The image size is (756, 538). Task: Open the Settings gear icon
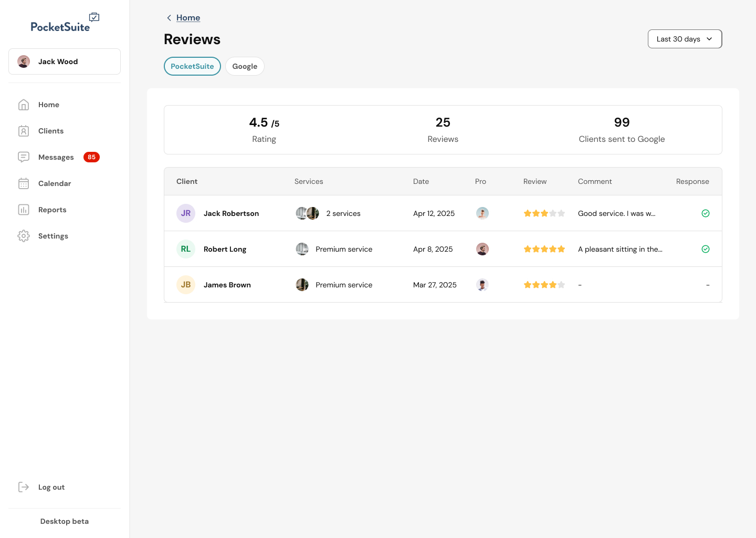click(x=24, y=236)
